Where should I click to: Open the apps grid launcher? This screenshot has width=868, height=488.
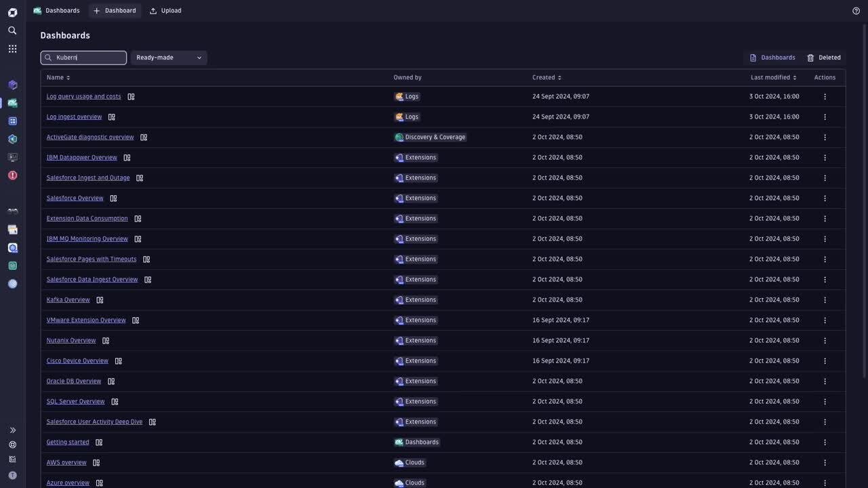(x=12, y=49)
